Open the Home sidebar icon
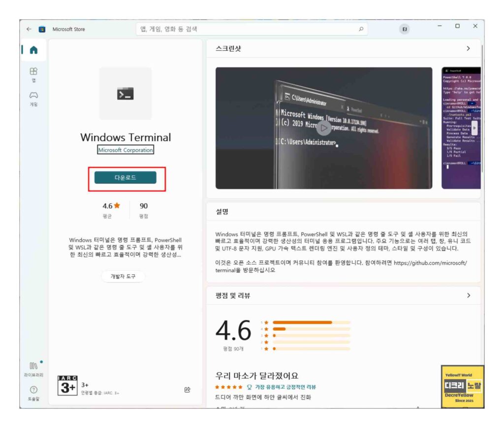 click(x=33, y=50)
